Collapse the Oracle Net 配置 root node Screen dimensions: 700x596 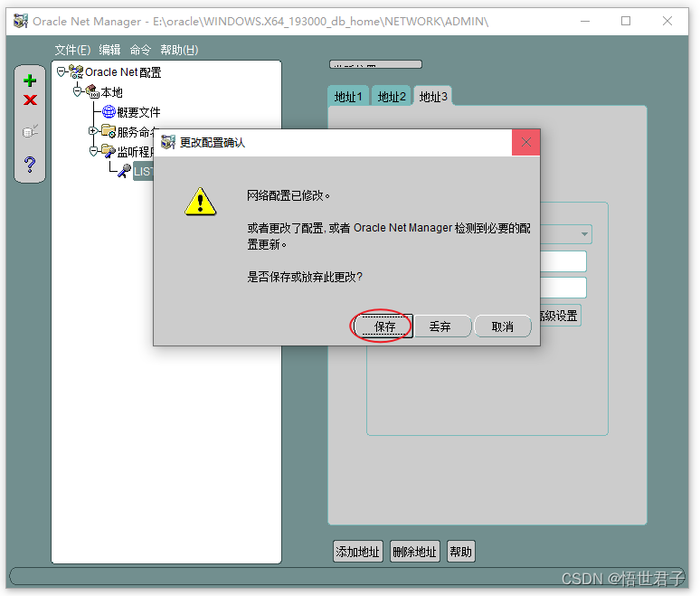pos(61,71)
